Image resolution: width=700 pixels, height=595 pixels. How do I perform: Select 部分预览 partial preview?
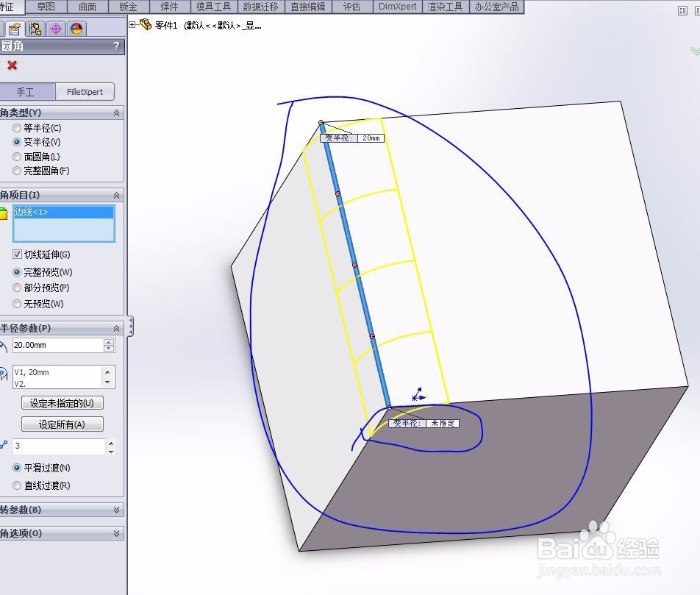(x=17, y=288)
